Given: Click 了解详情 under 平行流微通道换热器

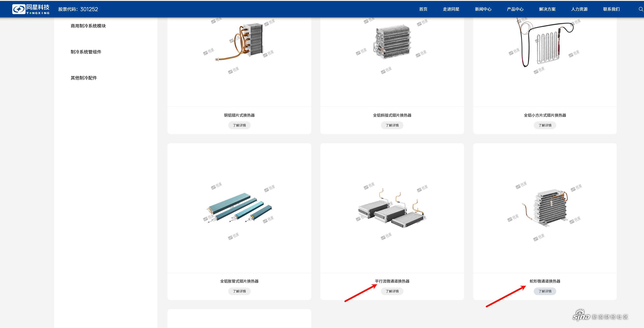Looking at the screenshot, I should (392, 291).
